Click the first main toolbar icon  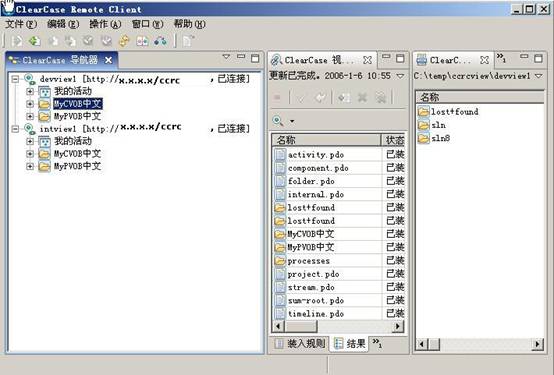click(x=16, y=41)
